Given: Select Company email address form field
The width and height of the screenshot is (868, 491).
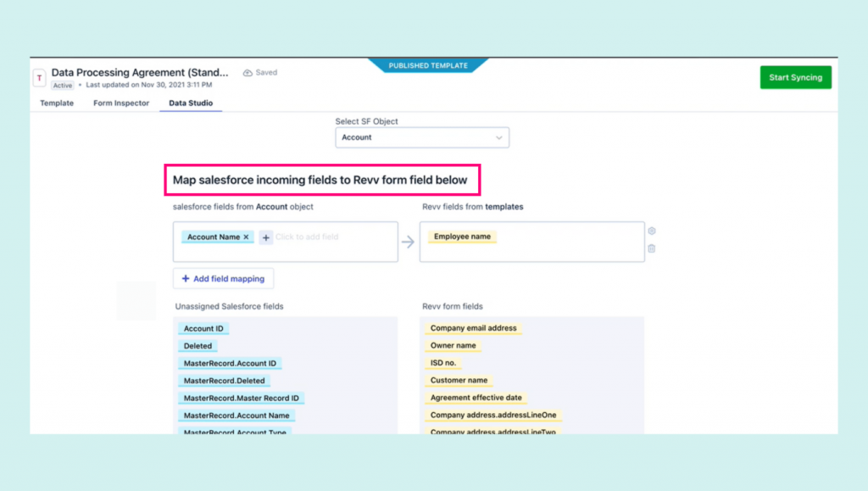Looking at the screenshot, I should [473, 327].
